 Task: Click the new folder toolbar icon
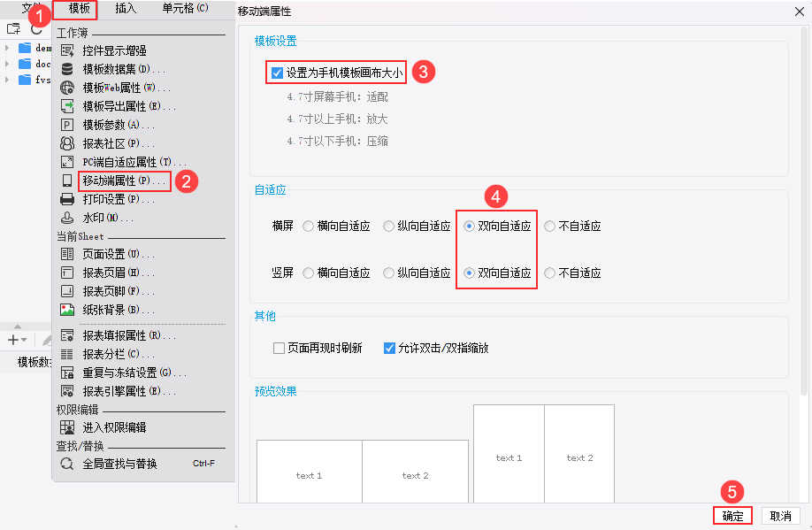13,28
